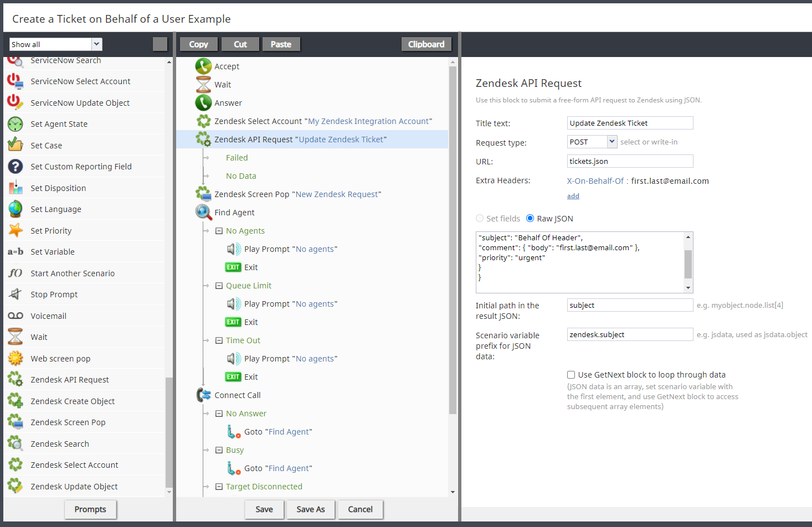The height and width of the screenshot is (527, 812).
Task: Open the Prompts button
Action: (x=90, y=509)
